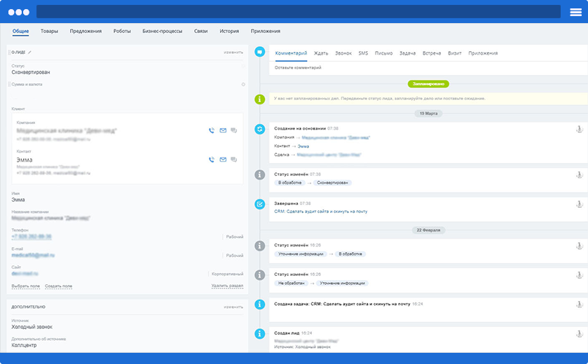
Task: Open chat with contact Эмма
Action: 234,160
